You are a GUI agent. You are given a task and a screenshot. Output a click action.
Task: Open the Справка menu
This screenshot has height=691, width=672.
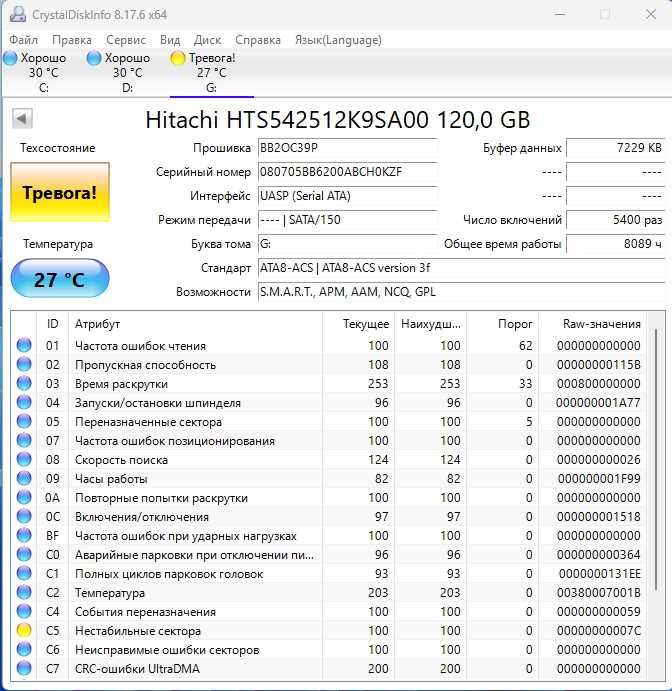click(258, 40)
